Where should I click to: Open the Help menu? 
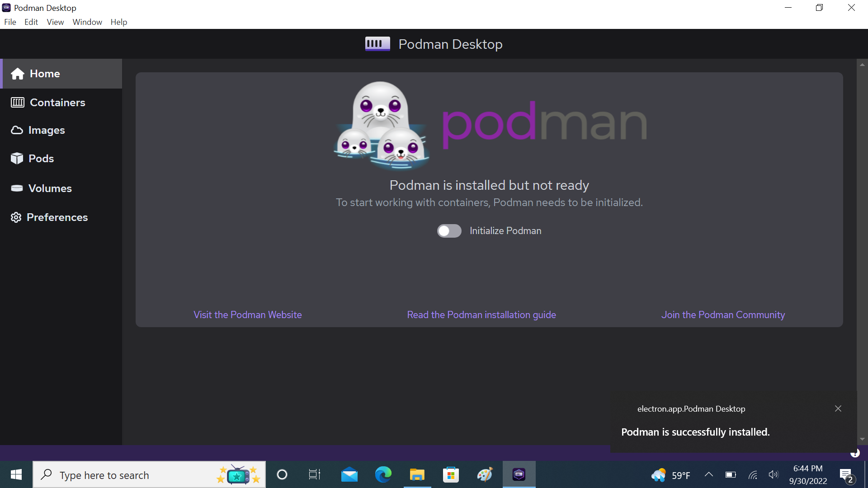tap(119, 22)
